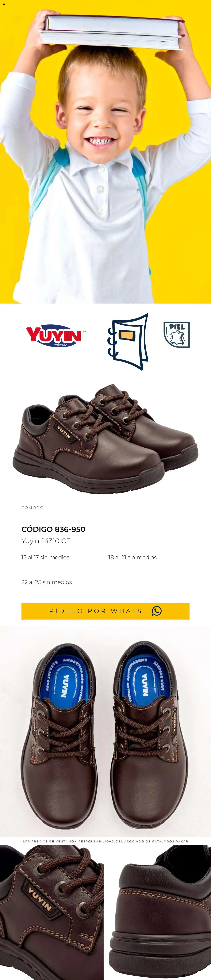Select size range 15 al 17 sin medios
The width and height of the screenshot is (211, 980).
45,557
